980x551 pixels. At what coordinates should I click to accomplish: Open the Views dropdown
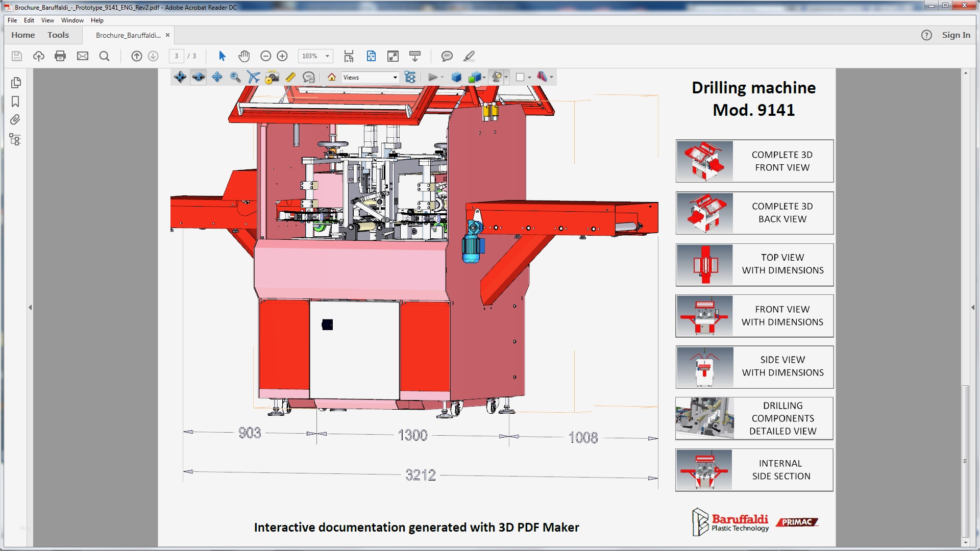pyautogui.click(x=395, y=78)
